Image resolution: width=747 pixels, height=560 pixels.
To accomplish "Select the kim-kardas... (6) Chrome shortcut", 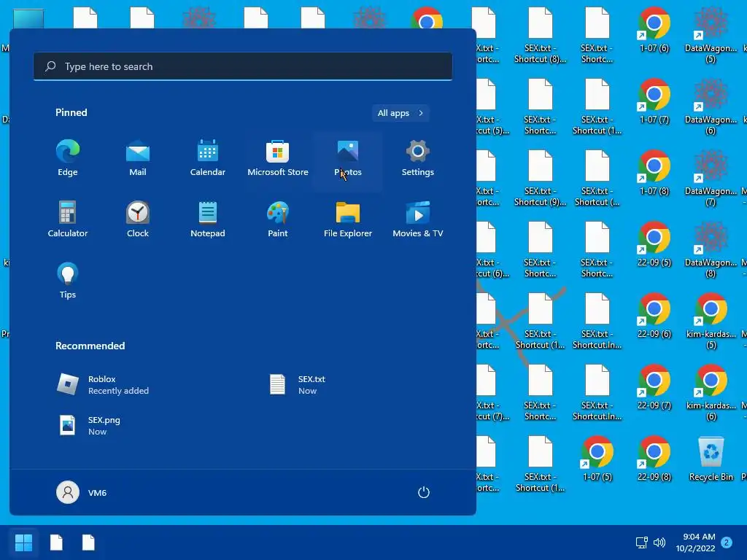I will tap(711, 392).
